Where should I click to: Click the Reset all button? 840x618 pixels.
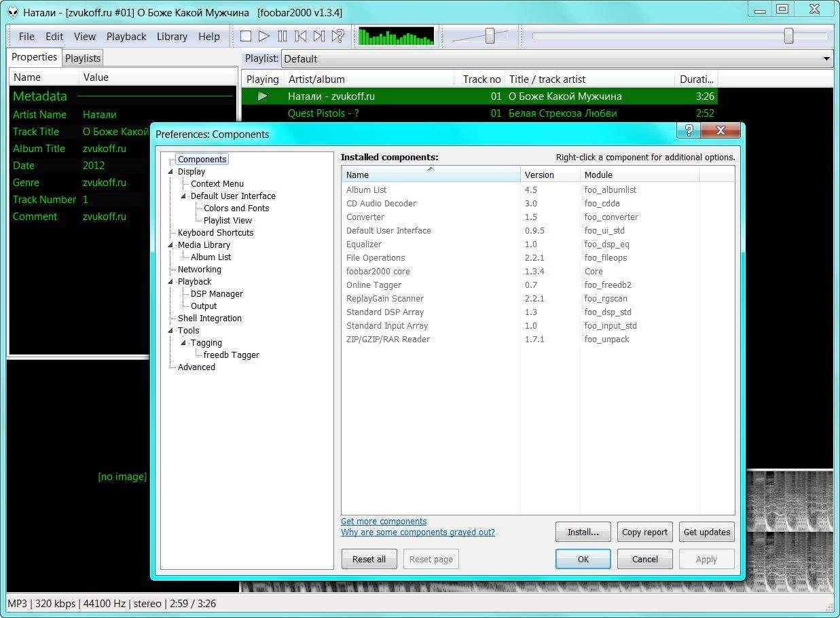point(369,560)
